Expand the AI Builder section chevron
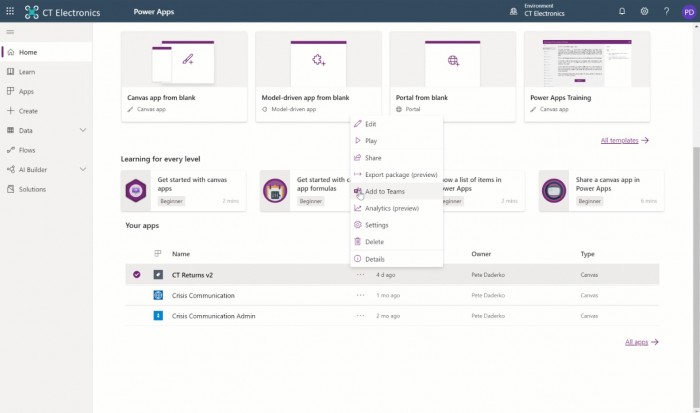 [83, 169]
